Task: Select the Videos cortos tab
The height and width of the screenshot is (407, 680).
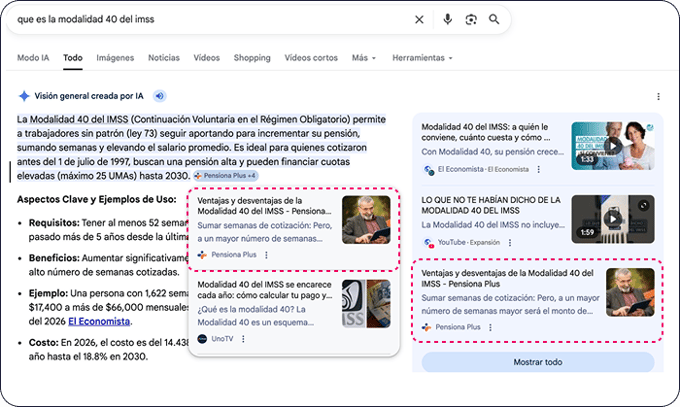Action: 311,58
